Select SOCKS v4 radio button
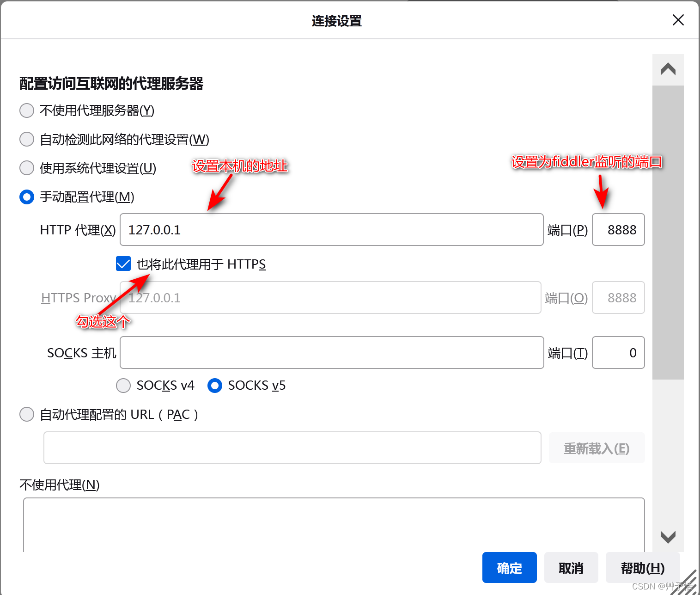 123,386
